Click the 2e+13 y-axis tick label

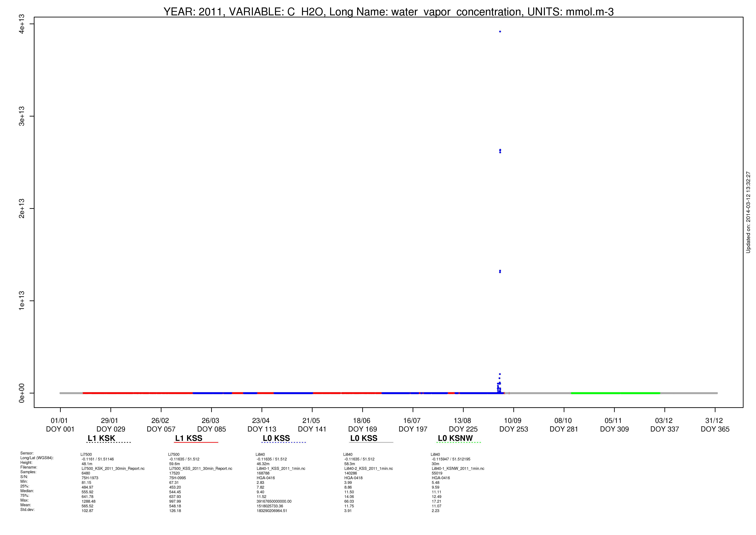(x=22, y=208)
